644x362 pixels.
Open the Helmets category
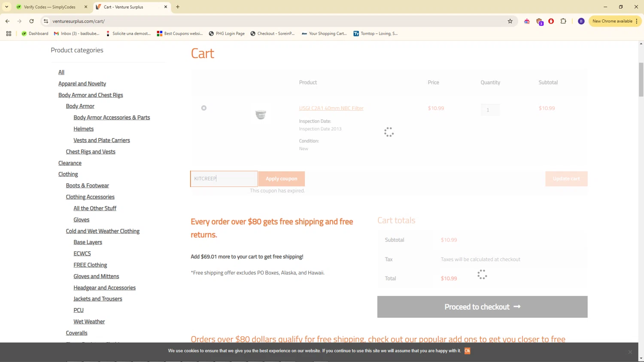coord(83,129)
